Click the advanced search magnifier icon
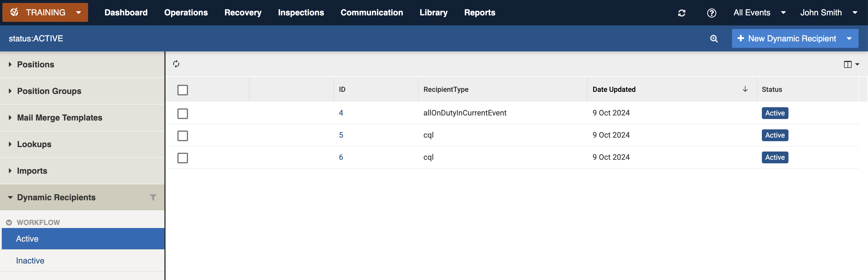Image resolution: width=868 pixels, height=280 pixels. [x=714, y=39]
